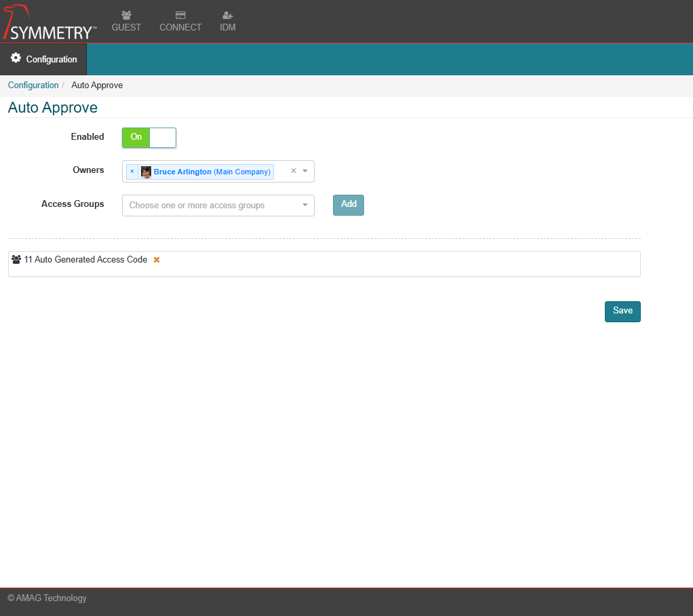
Task: Remove the Bruce Arlington owner tag
Action: [132, 172]
